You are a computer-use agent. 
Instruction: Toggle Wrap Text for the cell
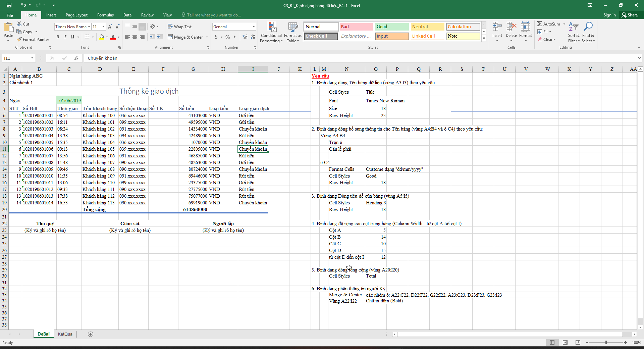(179, 27)
